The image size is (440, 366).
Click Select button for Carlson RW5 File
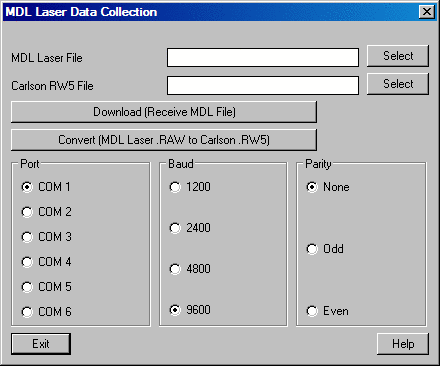[398, 84]
